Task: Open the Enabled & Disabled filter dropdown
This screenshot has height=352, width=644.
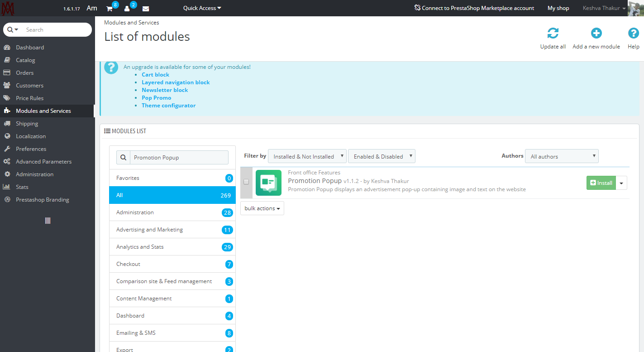Action: click(x=382, y=156)
